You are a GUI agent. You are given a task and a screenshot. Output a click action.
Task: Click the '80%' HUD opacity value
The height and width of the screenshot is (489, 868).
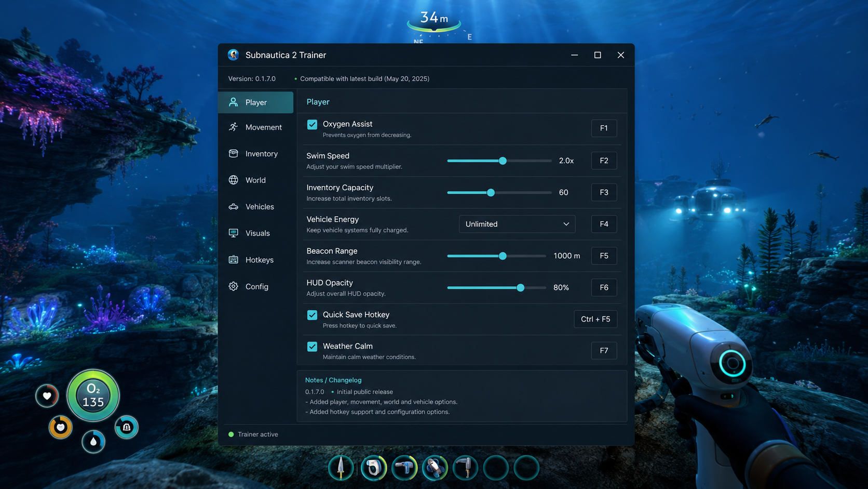click(x=561, y=287)
